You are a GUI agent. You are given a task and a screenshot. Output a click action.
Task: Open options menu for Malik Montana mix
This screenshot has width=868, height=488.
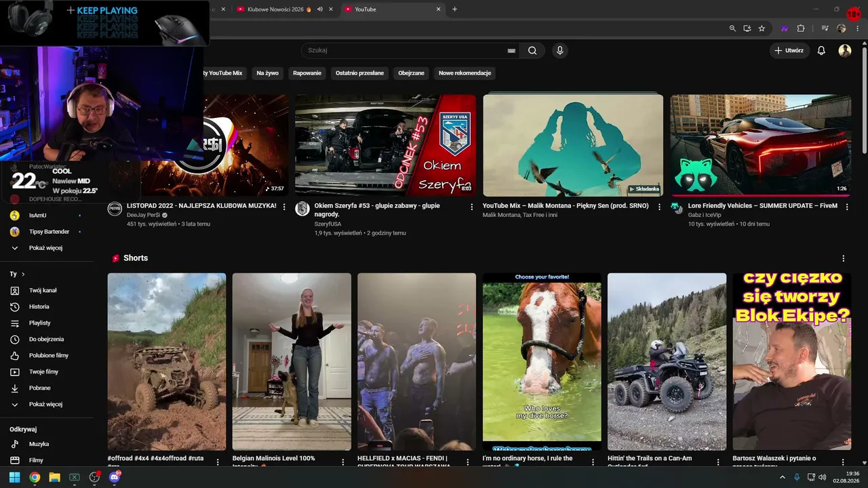(659, 207)
